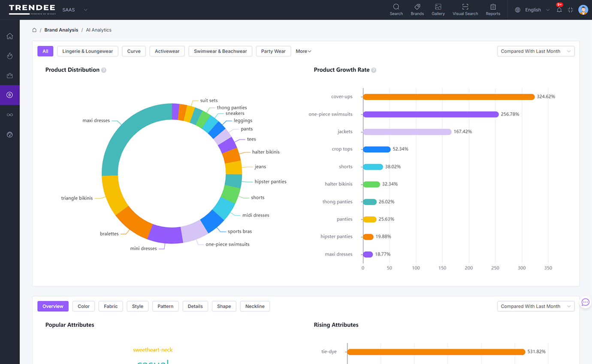This screenshot has width=592, height=364.
Task: Click the thong panties 26.02% bar
Action: (x=370, y=202)
